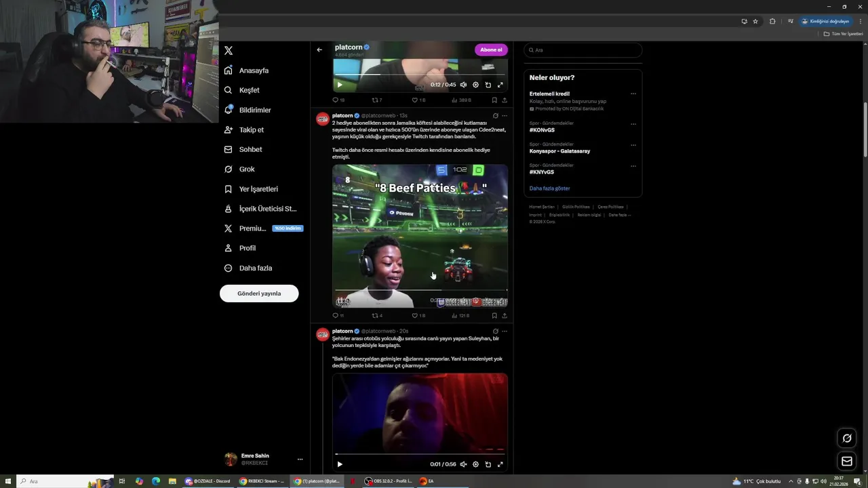Open settings of 0:01 / 0:56 video
The width and height of the screenshot is (868, 488).
click(x=475, y=464)
